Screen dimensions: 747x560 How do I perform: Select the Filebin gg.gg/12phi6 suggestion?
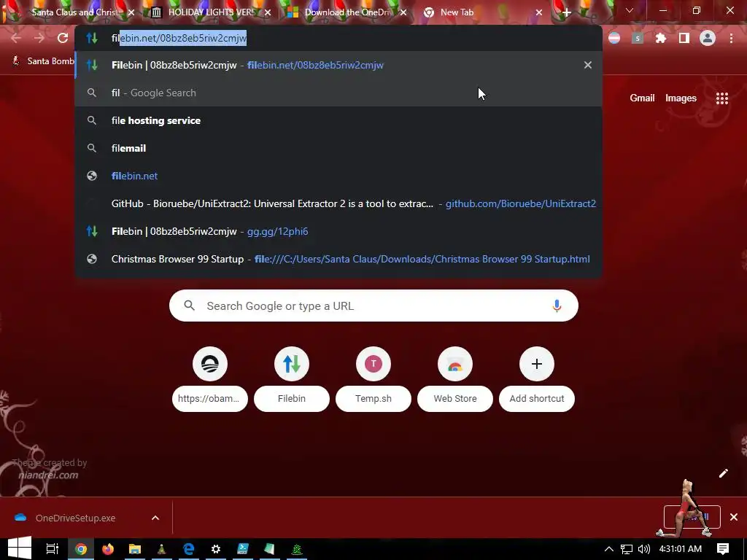point(338,231)
